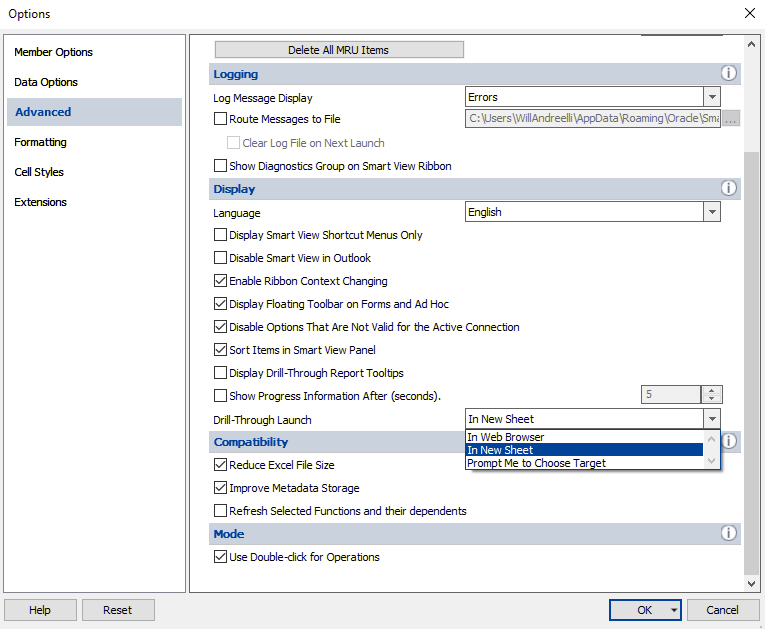Click the Logging section info icon
This screenshot has width=765, height=629.
[x=728, y=74]
